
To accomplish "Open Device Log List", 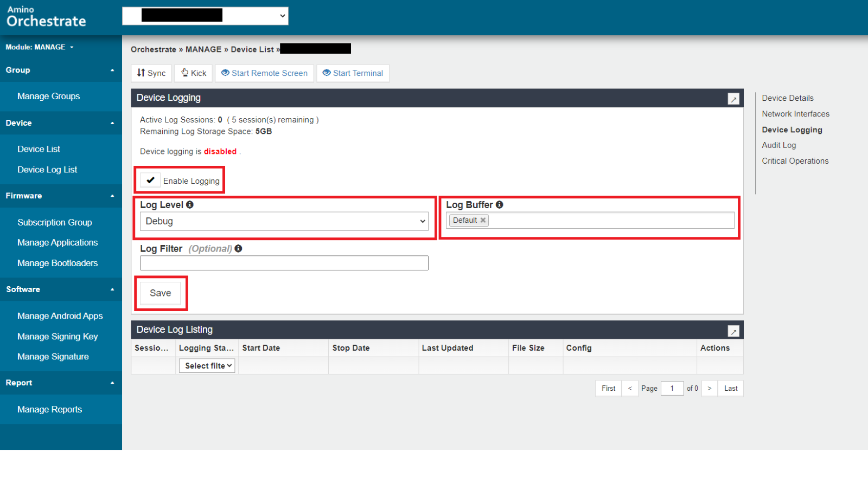I will tap(47, 170).
